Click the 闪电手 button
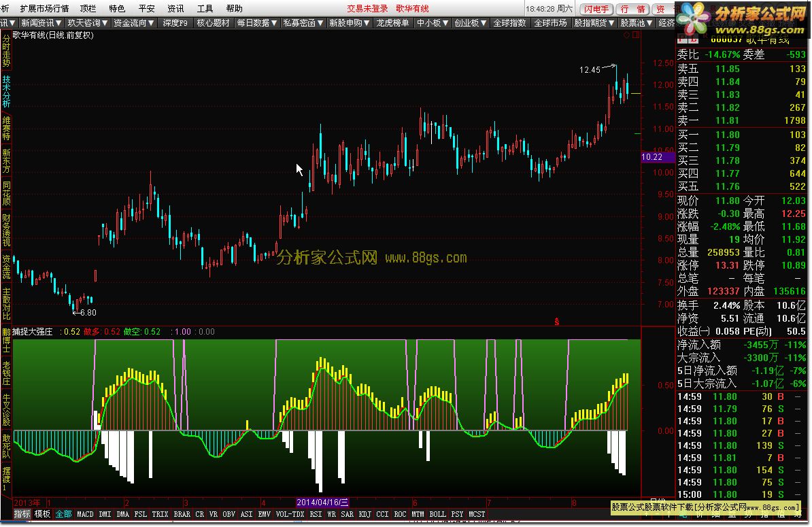 point(596,9)
